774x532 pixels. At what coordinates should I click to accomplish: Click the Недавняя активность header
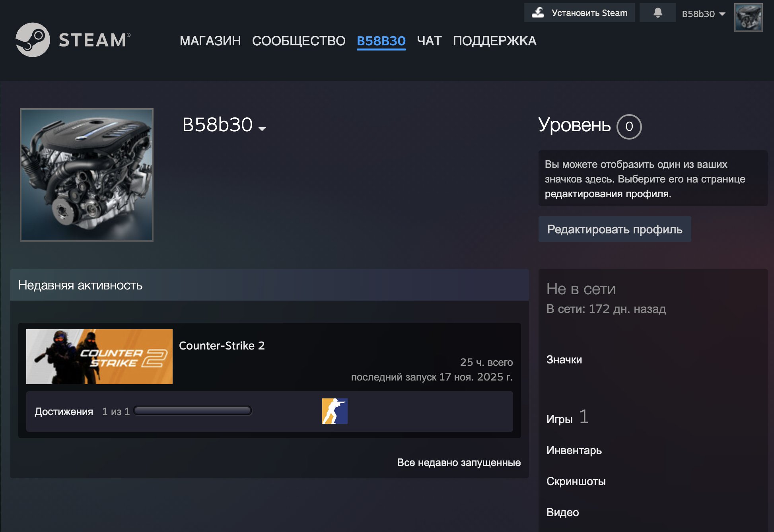pos(270,285)
